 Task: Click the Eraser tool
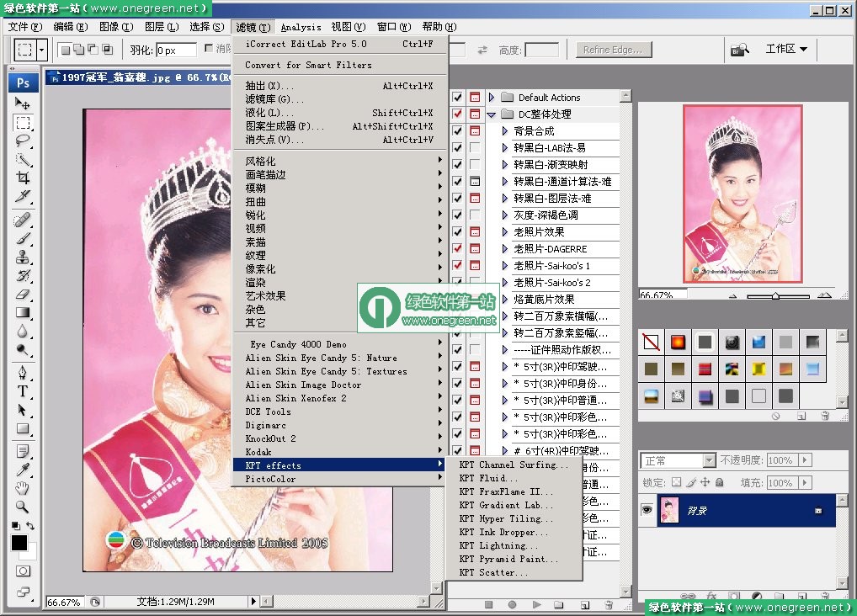(x=23, y=294)
